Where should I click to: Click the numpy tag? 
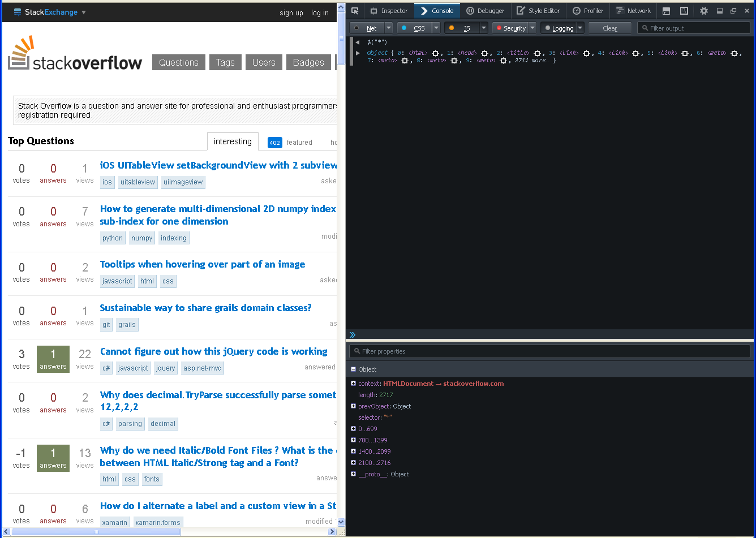click(x=142, y=238)
